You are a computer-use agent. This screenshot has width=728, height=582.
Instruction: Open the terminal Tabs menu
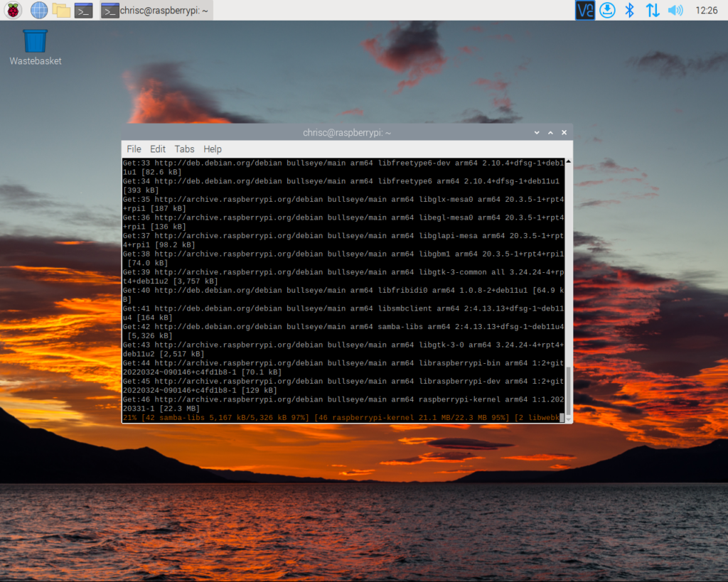click(184, 149)
